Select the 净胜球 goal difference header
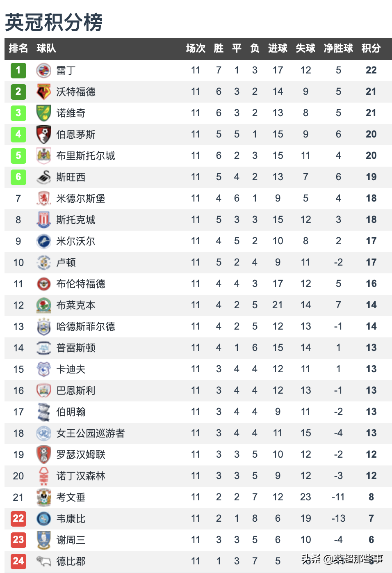Screen dimensions: 392x573 pyautogui.click(x=338, y=48)
